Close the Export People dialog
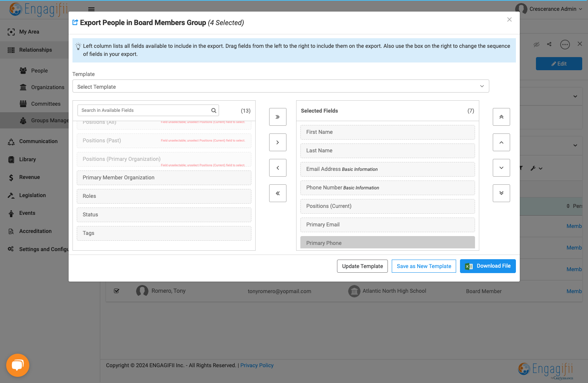The height and width of the screenshot is (383, 588). pos(509,20)
